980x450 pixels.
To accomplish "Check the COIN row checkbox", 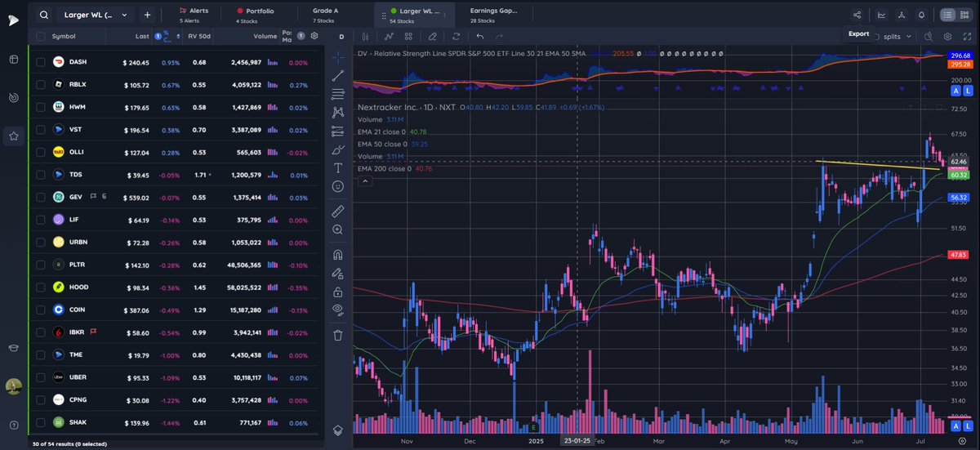I will [x=41, y=310].
